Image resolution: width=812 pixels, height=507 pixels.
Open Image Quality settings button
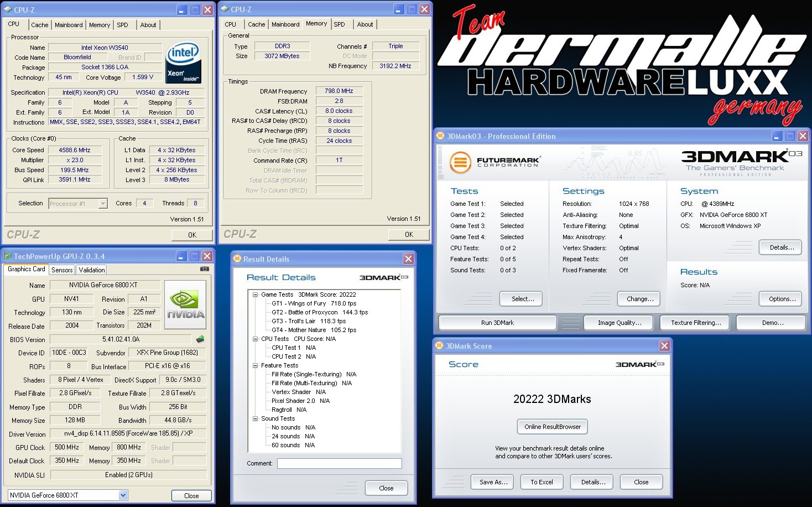tap(619, 323)
